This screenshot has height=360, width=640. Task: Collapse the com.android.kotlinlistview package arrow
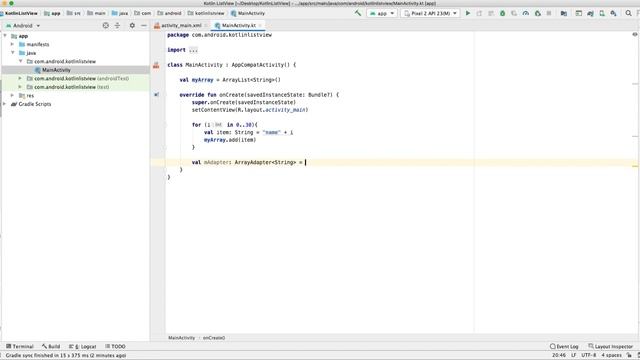coord(20,61)
